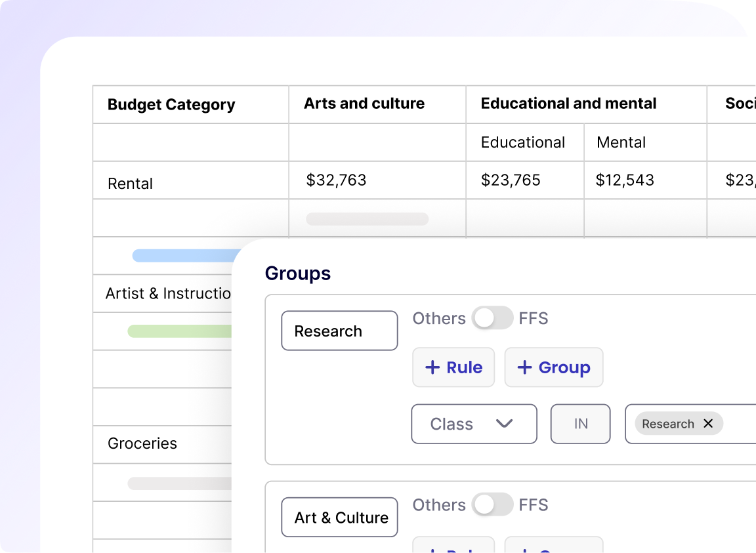Click the $32,763 cell
This screenshot has width=756, height=553.
point(337,180)
